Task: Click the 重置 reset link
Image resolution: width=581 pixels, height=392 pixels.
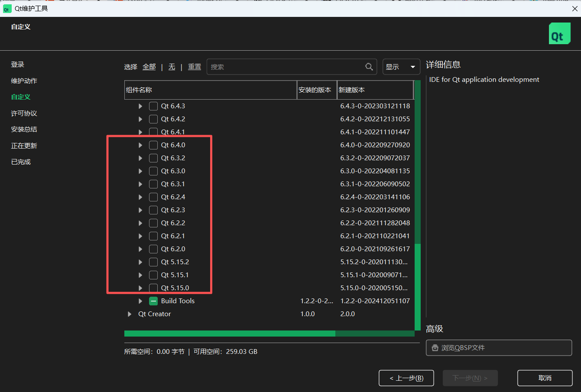Action: click(195, 67)
